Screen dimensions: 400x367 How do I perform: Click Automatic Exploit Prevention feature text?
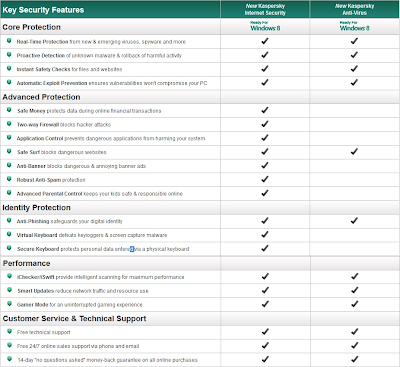pyautogui.click(x=112, y=83)
